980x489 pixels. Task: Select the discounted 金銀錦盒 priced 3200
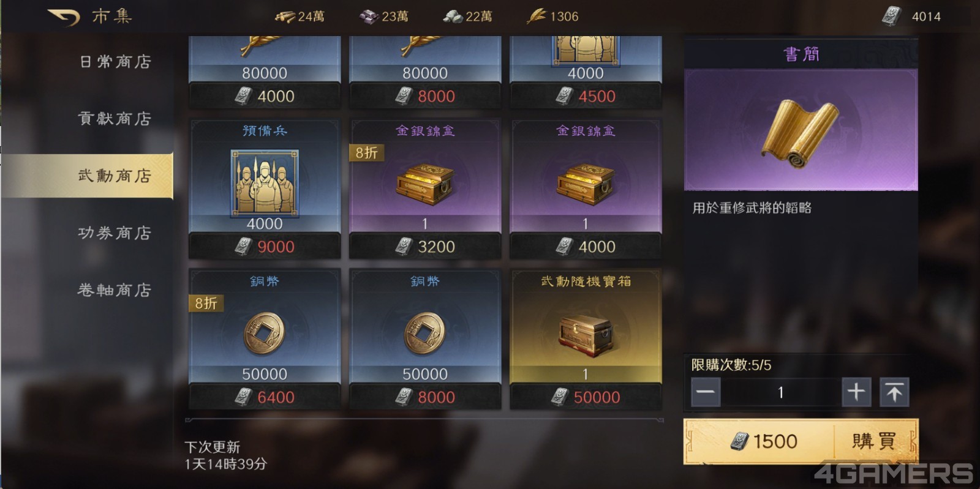(425, 189)
